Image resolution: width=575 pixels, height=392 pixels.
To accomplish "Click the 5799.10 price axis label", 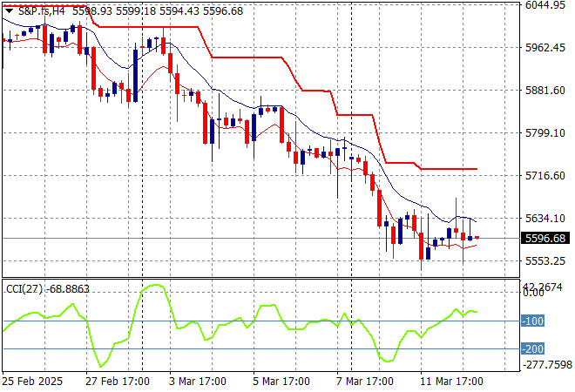I will (x=545, y=132).
